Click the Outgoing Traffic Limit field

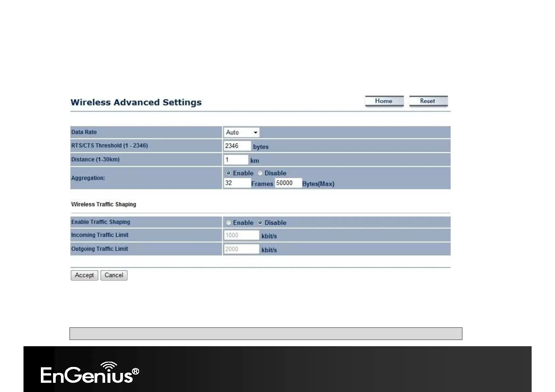tap(242, 249)
